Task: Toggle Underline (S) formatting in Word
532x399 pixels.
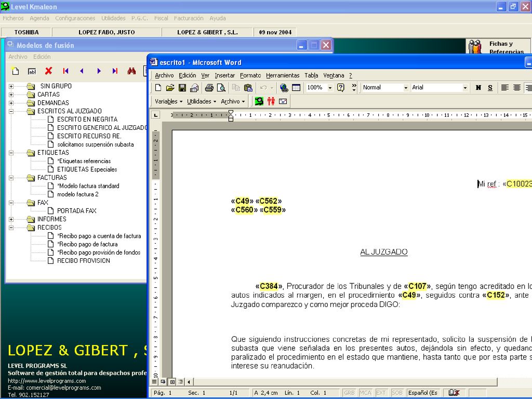Action: point(490,87)
